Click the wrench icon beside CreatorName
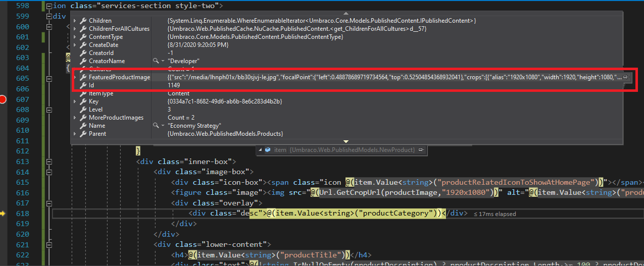 [83, 61]
